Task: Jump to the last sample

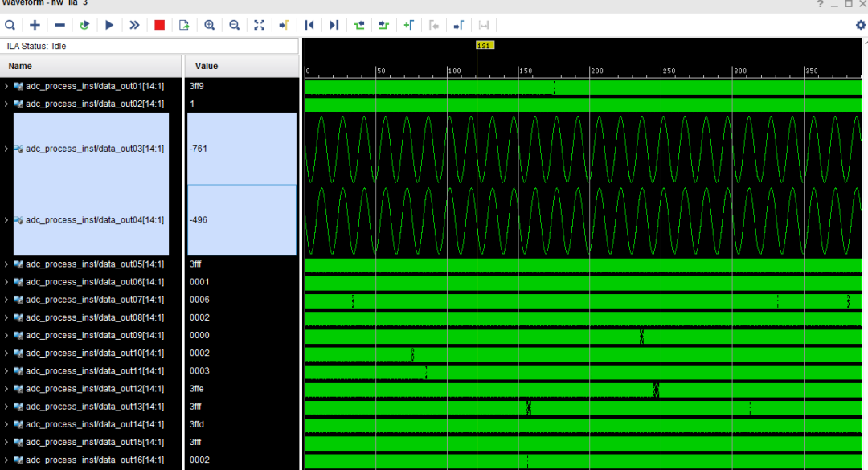Action: [x=334, y=25]
